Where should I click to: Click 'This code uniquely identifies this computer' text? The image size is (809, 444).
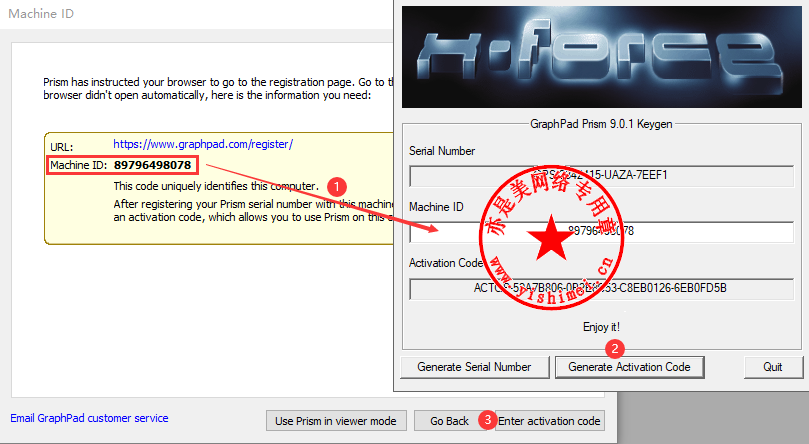click(x=216, y=186)
